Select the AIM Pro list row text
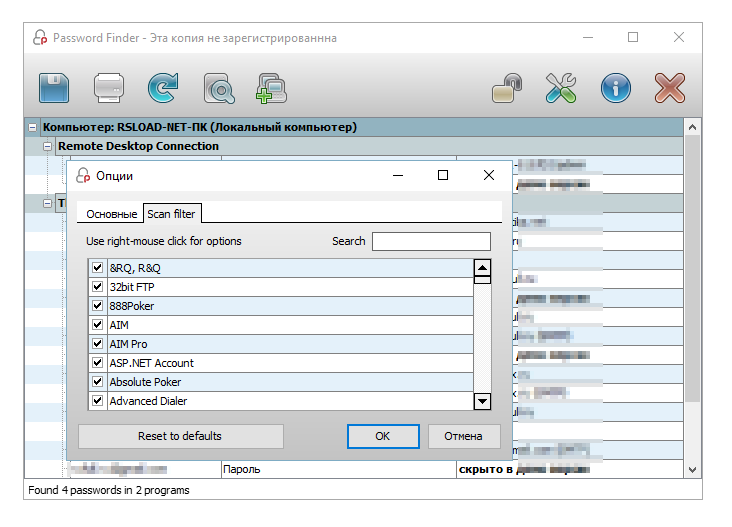Screen dimensions: 732x527 (x=128, y=344)
